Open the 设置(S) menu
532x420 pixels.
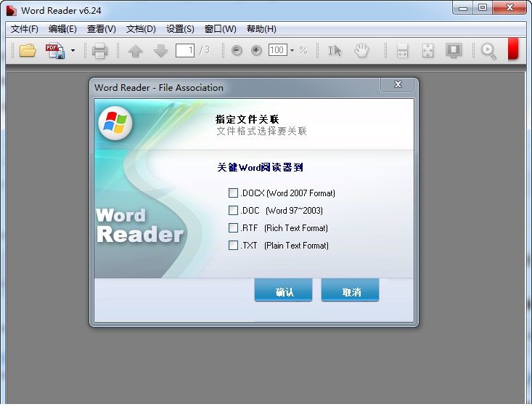pyautogui.click(x=180, y=29)
